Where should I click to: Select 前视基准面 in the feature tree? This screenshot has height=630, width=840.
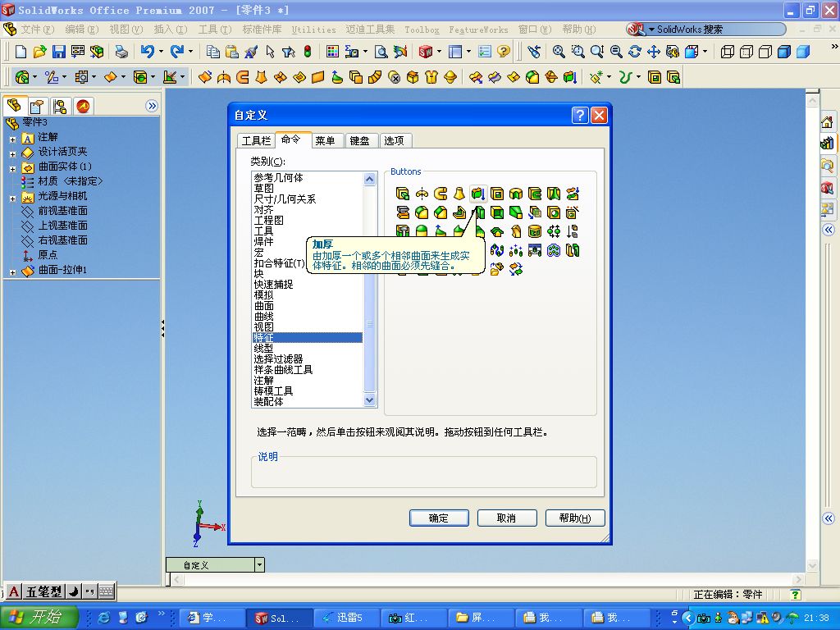point(62,211)
